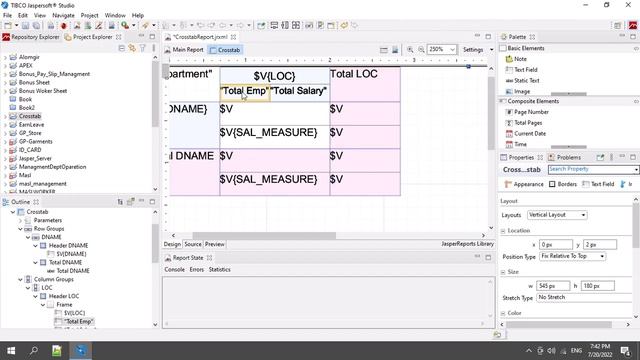Screen dimensions: 640x360
Task: Click the red bug debug icon
Action: coord(64,26)
